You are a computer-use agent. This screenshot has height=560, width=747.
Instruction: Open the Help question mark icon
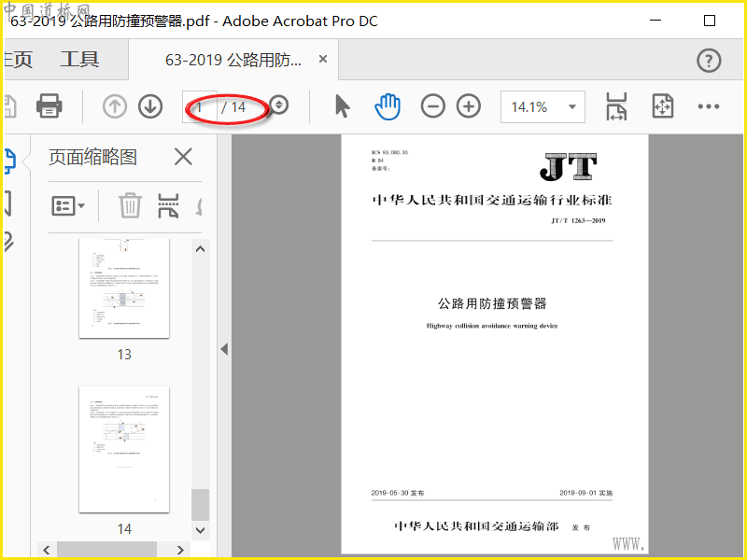tap(709, 61)
